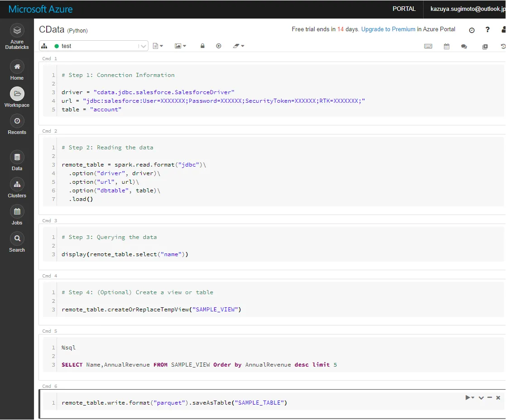Click the Microsoft Azure logo link
This screenshot has width=506, height=420.
(41, 9)
